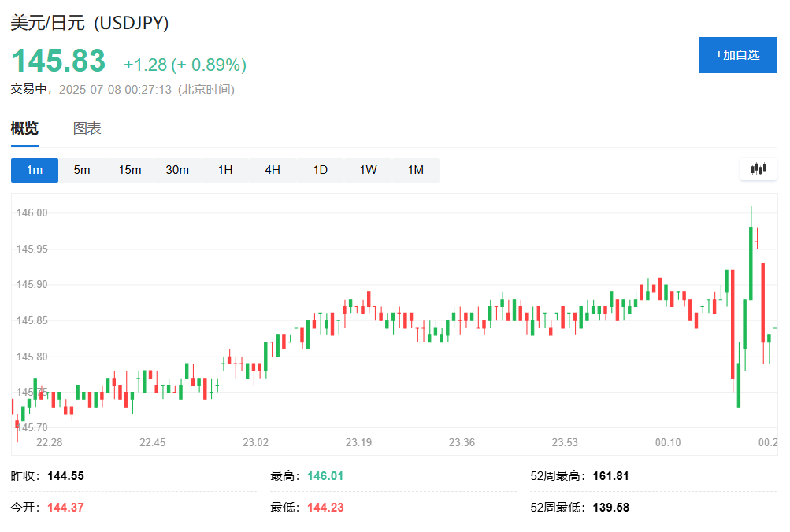790x532 pixels.
Task: Select the 4H interval
Action: (273, 170)
